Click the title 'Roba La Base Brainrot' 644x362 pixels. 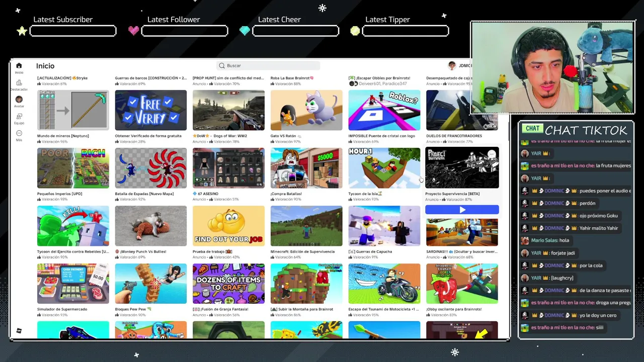click(292, 78)
